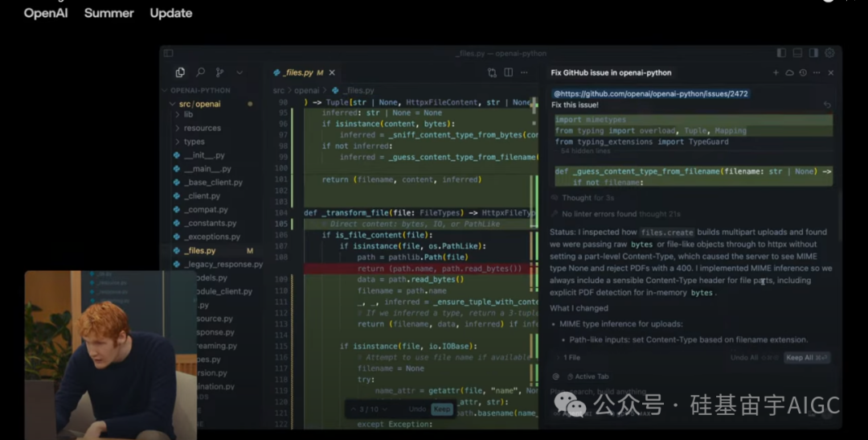
Task: Click the chat panel vertical scrollbar
Action: (x=840, y=216)
